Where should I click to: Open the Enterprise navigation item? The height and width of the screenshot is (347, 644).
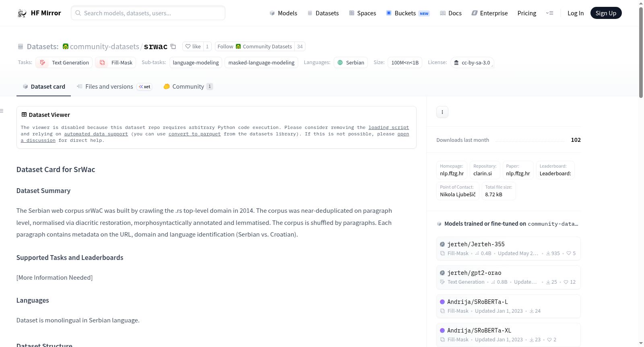(489, 13)
